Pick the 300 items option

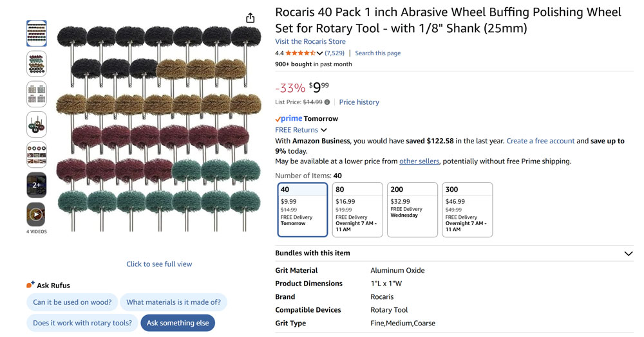(467, 210)
